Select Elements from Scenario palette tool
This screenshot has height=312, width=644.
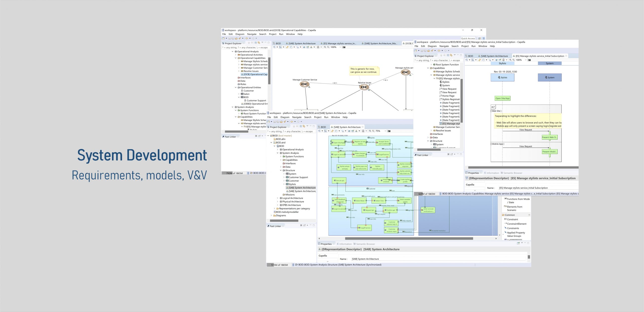point(513,208)
